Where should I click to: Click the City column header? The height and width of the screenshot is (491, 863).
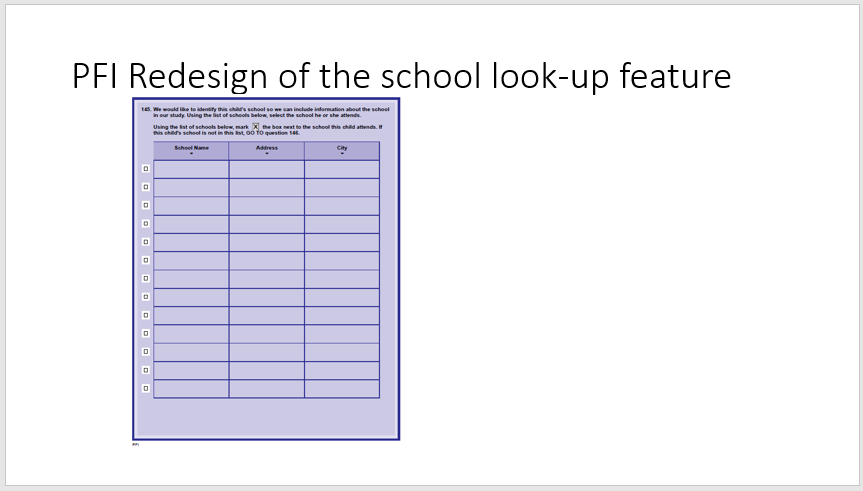click(x=342, y=150)
